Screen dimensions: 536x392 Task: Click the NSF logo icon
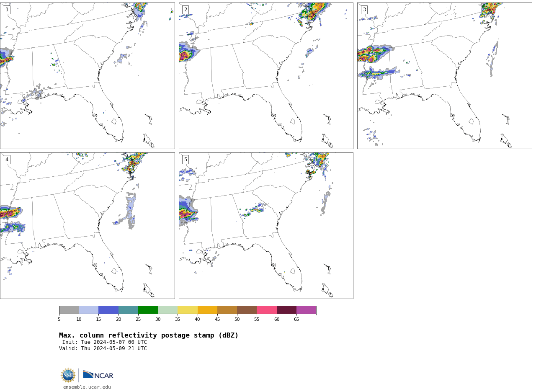(68, 375)
